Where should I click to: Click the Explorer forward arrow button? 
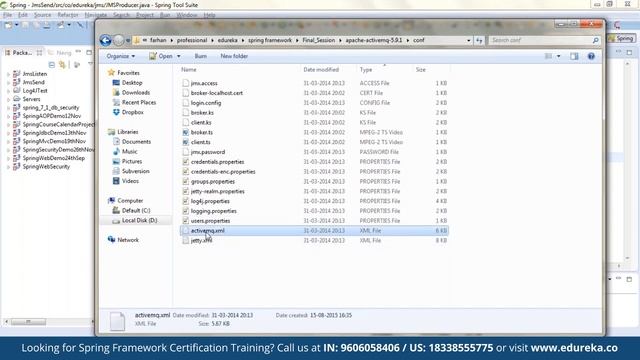[118, 40]
